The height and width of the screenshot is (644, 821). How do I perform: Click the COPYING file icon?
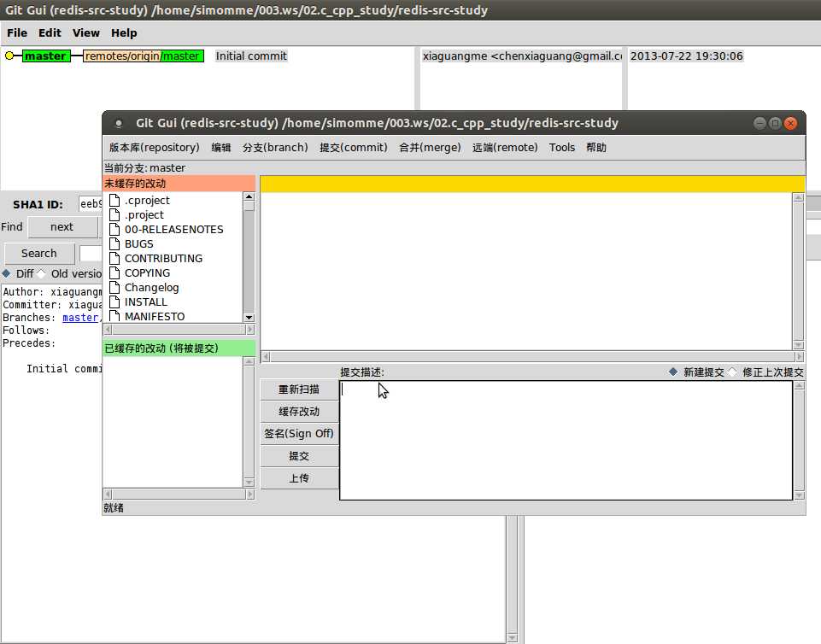pos(114,272)
